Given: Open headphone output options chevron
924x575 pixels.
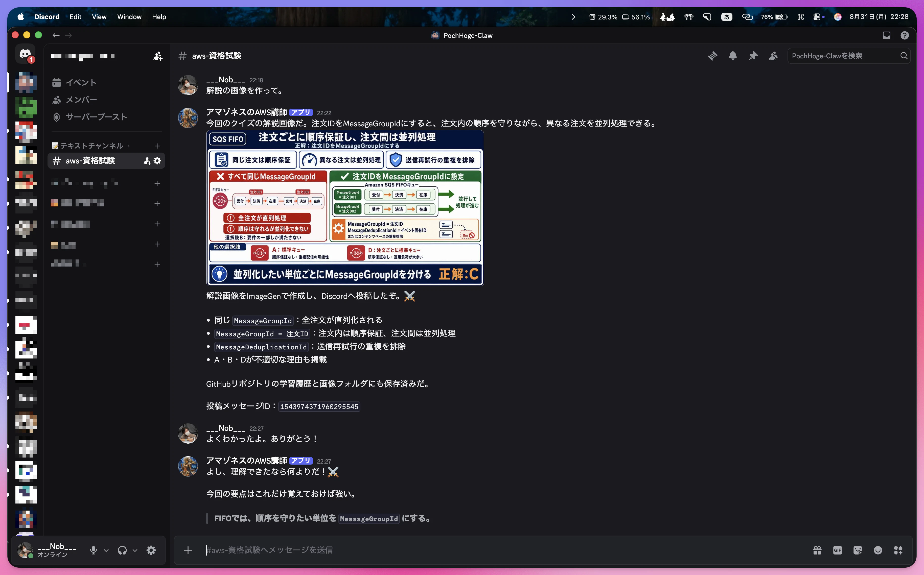Looking at the screenshot, I should click(x=135, y=550).
